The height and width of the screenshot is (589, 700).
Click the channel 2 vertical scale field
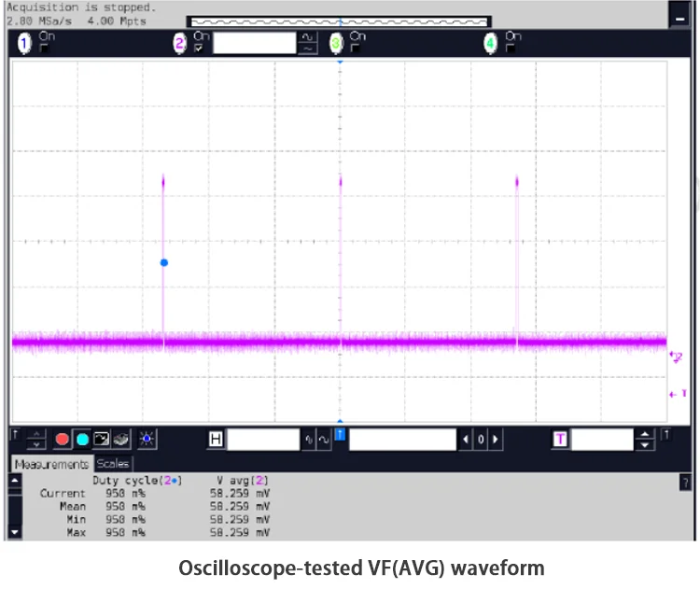tap(255, 43)
